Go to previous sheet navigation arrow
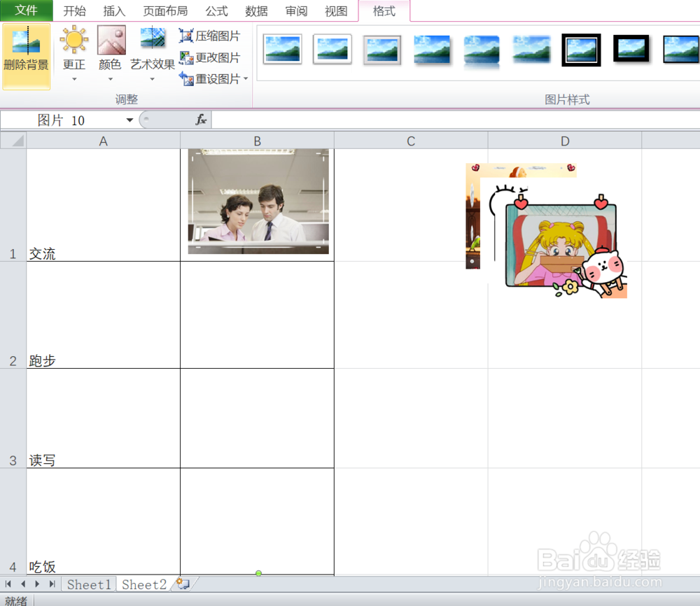 (23, 584)
